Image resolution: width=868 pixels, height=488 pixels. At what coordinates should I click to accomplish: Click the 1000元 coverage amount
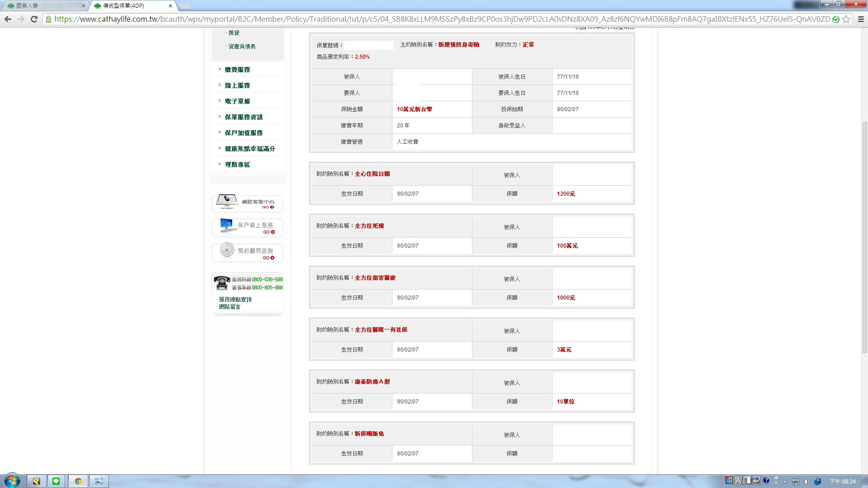(566, 298)
